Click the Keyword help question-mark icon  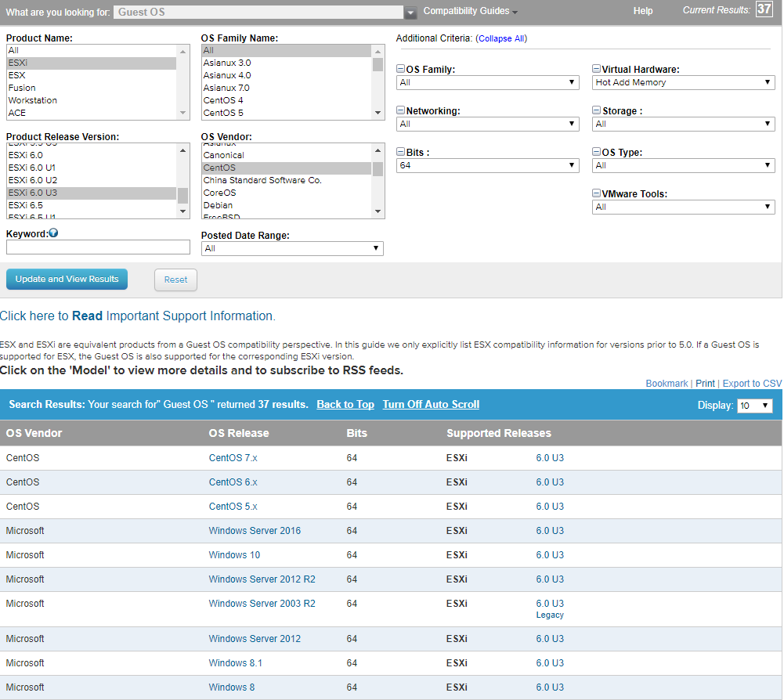(53, 233)
